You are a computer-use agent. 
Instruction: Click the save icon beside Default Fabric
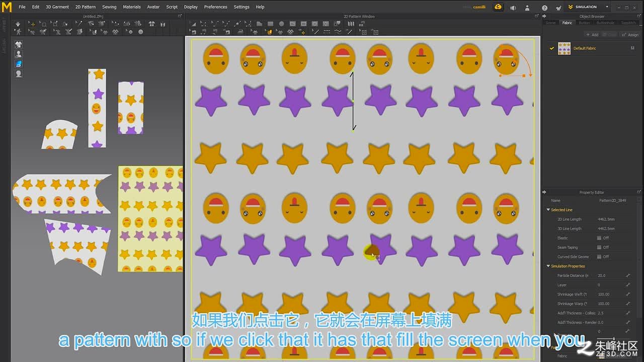click(632, 48)
